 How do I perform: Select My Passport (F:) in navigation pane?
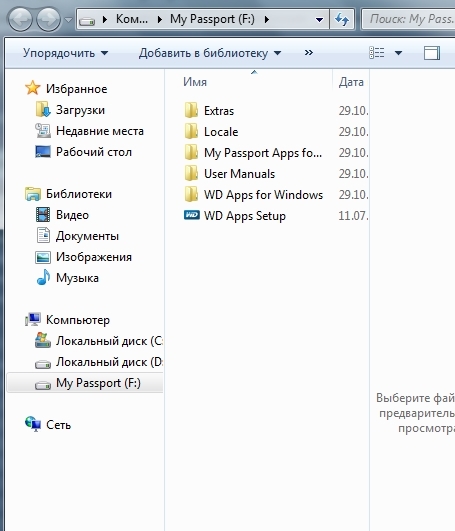point(98,383)
